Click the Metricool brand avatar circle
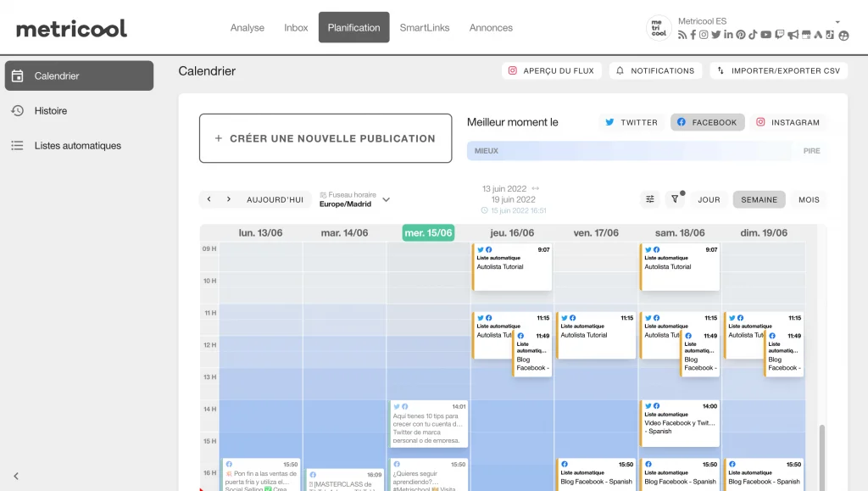The height and width of the screenshot is (491, 868). pyautogui.click(x=659, y=28)
